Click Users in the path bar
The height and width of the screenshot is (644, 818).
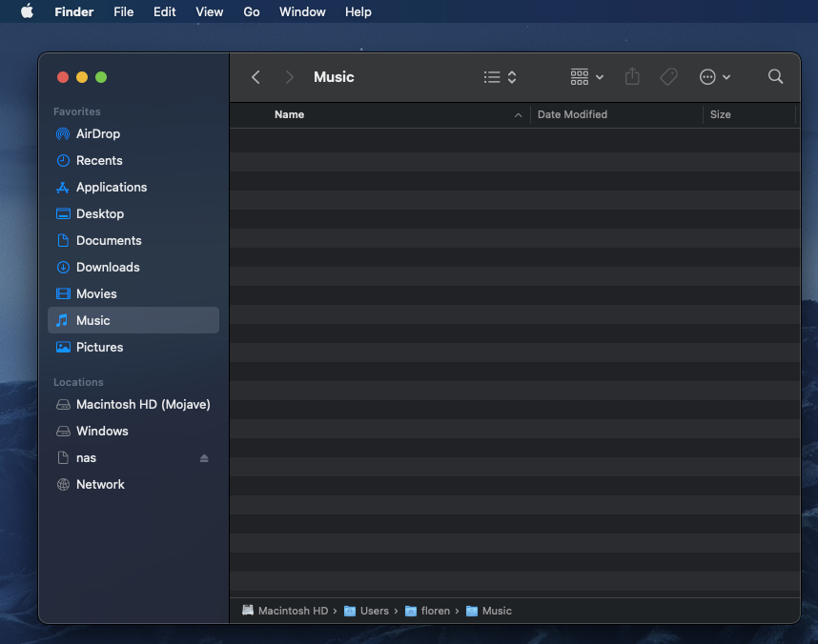point(366,611)
